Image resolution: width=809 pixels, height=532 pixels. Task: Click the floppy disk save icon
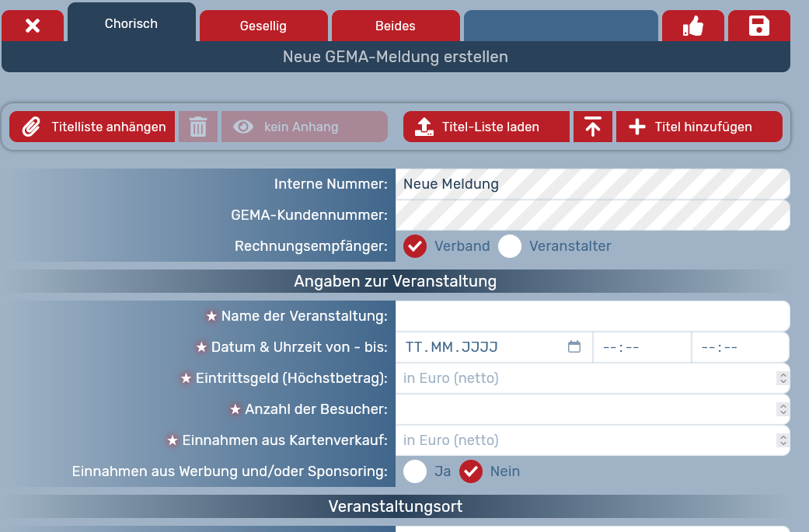(x=758, y=26)
